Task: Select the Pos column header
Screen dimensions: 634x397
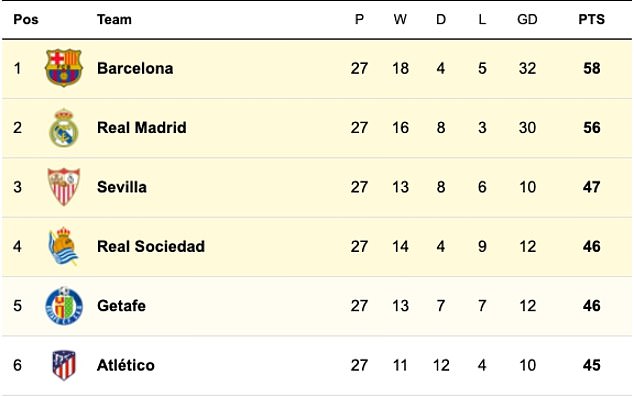Action: (26, 19)
